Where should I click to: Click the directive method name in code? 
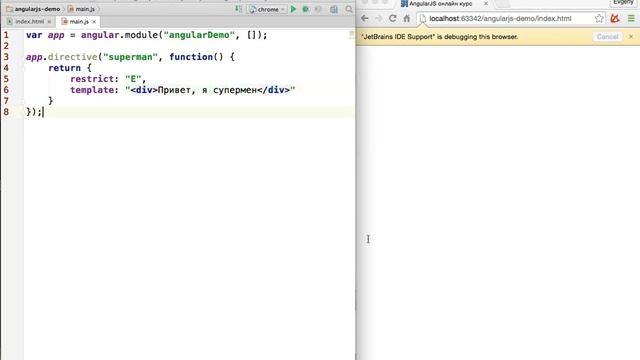pyautogui.click(x=72, y=57)
